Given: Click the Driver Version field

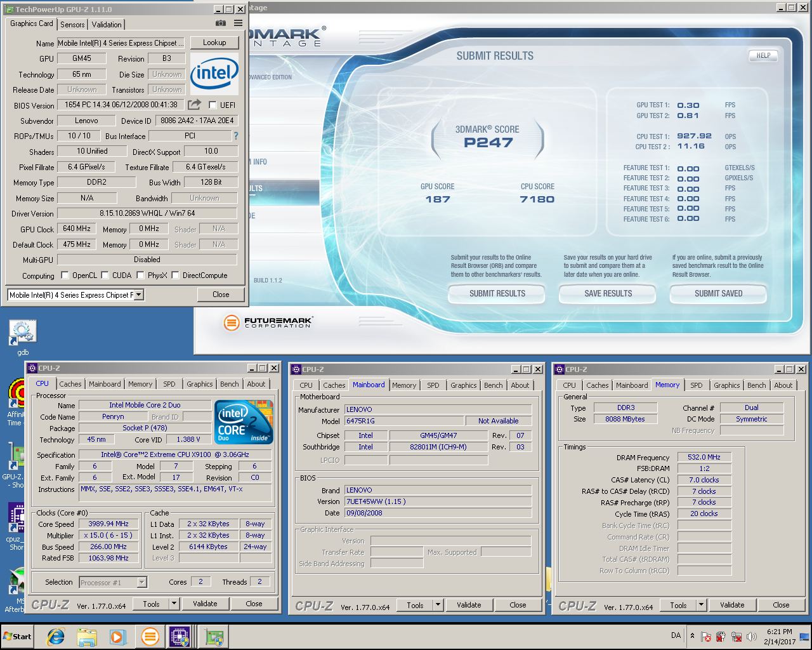Looking at the screenshot, I should pos(147,213).
